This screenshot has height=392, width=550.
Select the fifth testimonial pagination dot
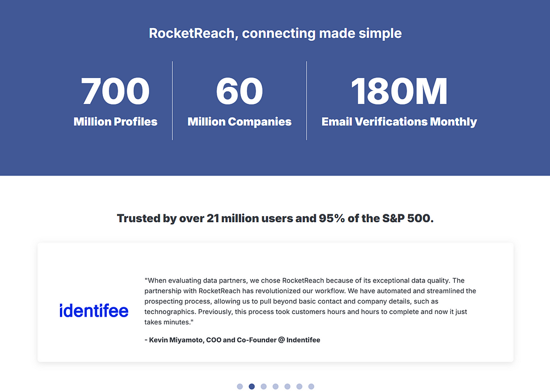(x=288, y=387)
